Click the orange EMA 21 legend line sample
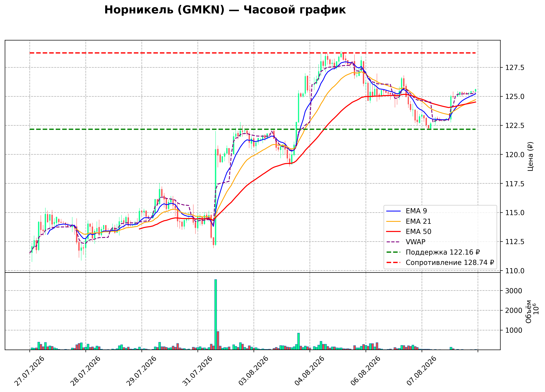 (393, 221)
